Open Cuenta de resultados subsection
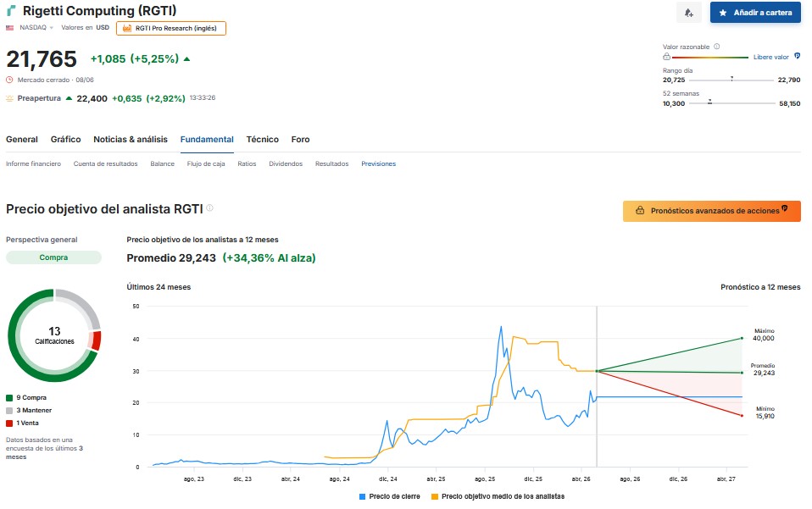The width and height of the screenshot is (812, 509). (x=106, y=164)
